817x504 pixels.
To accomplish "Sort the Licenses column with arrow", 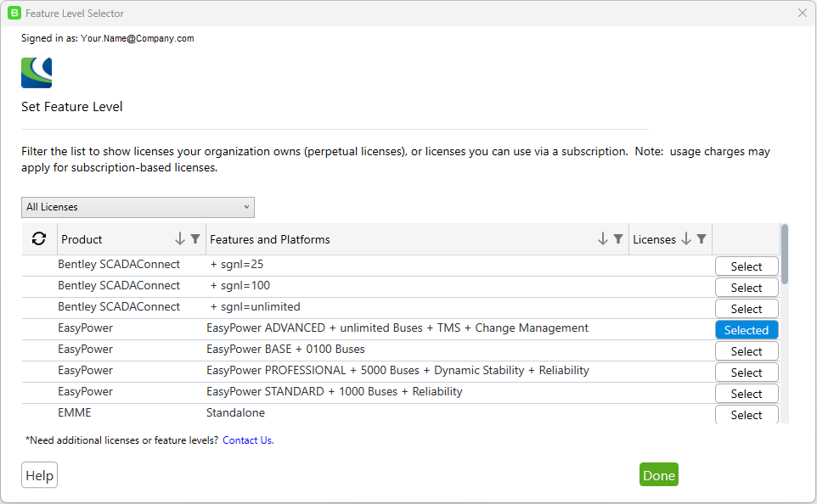I will [686, 239].
